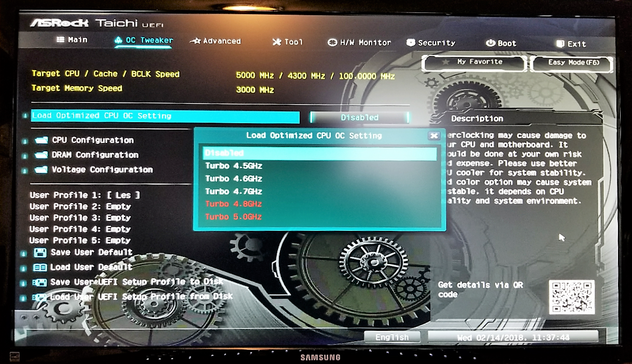The width and height of the screenshot is (632, 364).
Task: Click the Voltage Configuration folder icon
Action: pyautogui.click(x=42, y=170)
